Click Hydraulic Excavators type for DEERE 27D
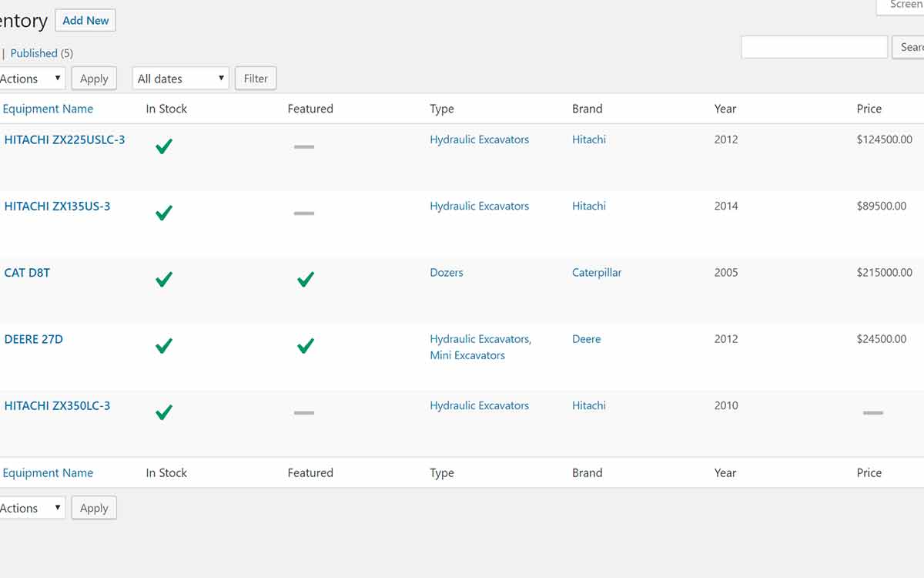The image size is (924, 578). click(480, 338)
